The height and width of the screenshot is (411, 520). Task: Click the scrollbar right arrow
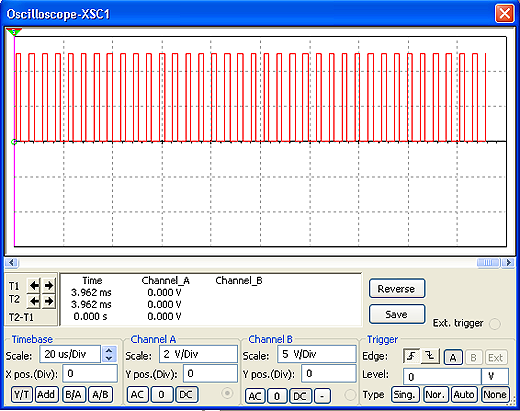tap(508, 263)
